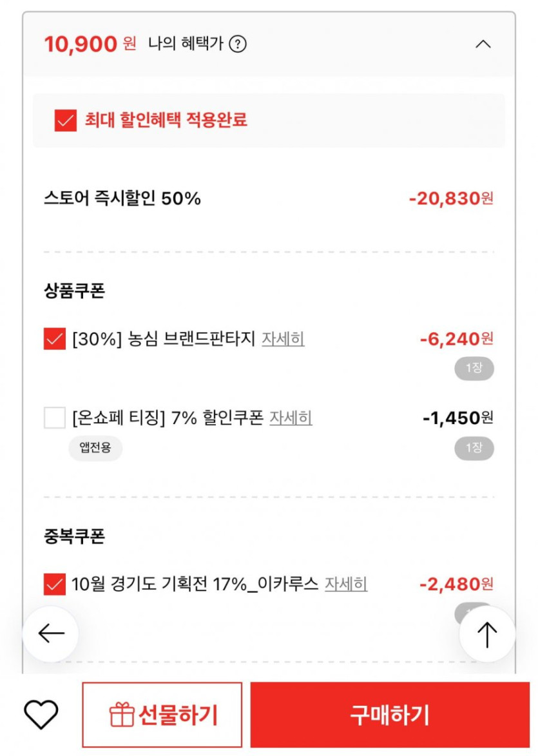Viewport: 538px width, 756px height.
Task: Tap the scroll-to-top arrow button
Action: point(487,634)
